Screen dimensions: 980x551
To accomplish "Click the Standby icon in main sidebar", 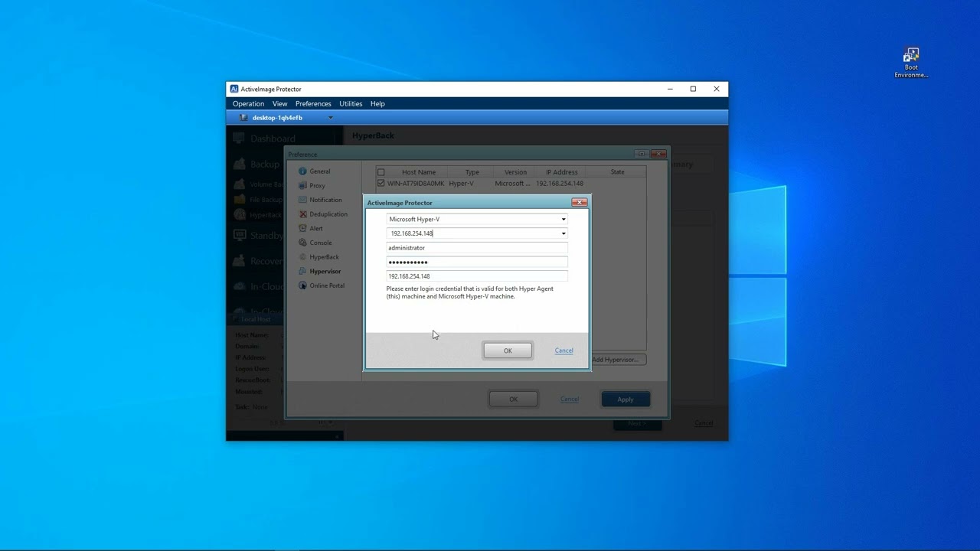I will (x=239, y=235).
